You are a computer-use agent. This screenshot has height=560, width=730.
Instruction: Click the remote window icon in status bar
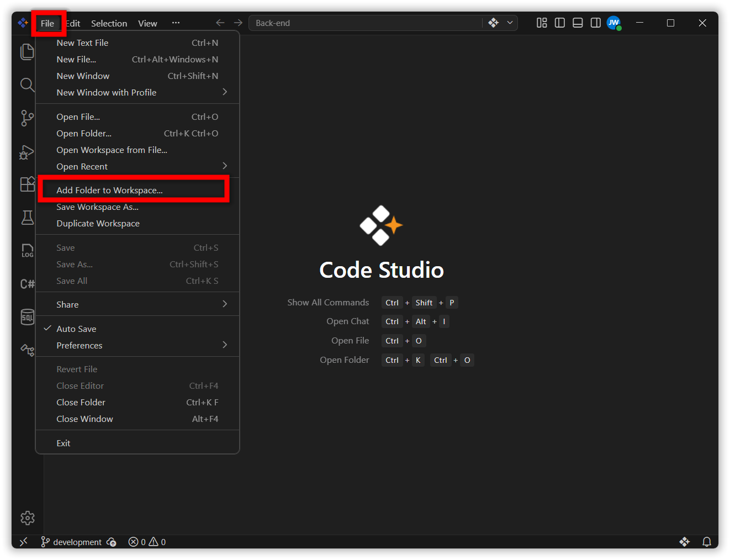click(x=24, y=542)
